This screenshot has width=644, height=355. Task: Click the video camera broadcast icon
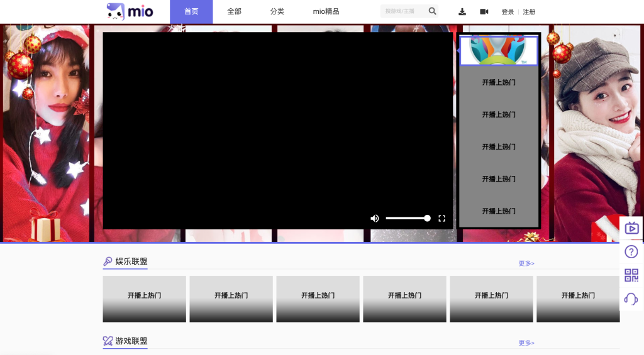point(484,12)
